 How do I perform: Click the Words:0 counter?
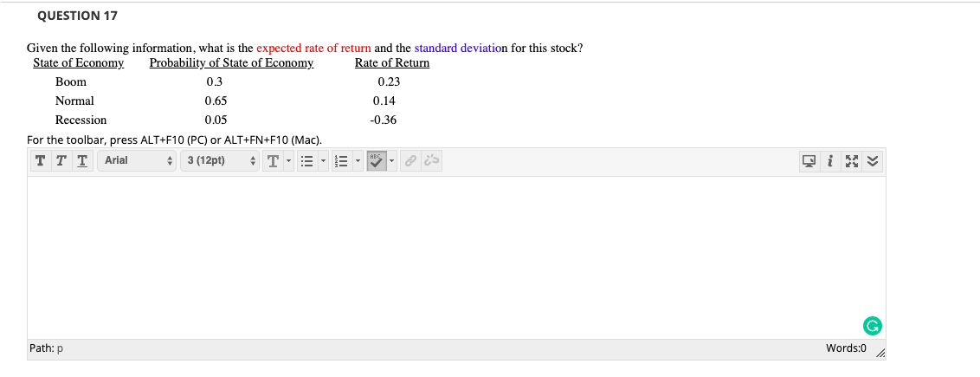coord(846,348)
